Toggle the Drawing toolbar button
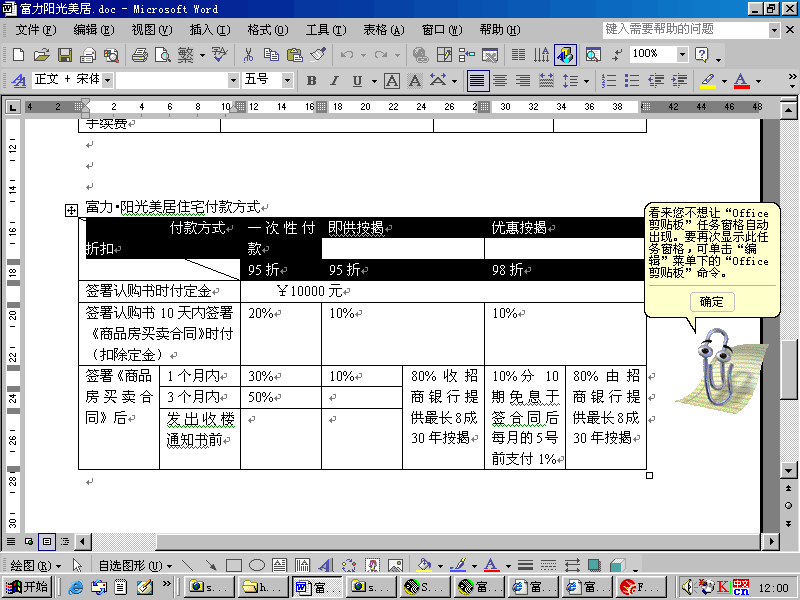This screenshot has width=800, height=600. [565, 55]
